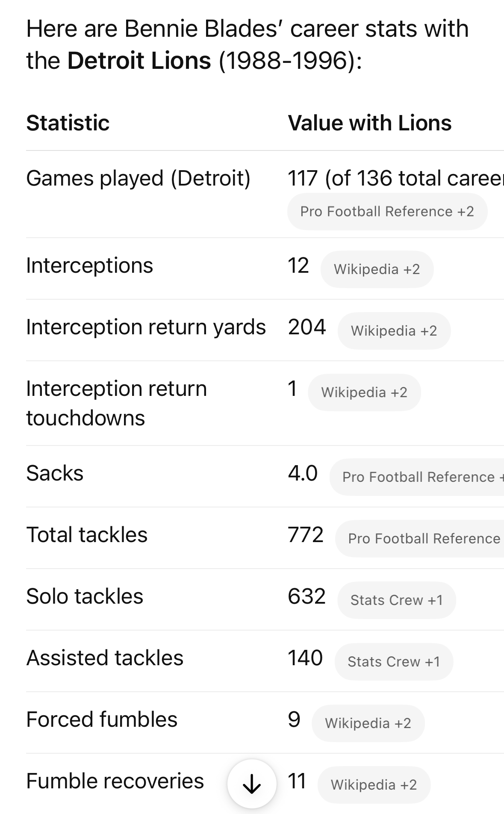
Task: Open Wikipedia source for Interception return touchdowns
Action: pos(364,392)
